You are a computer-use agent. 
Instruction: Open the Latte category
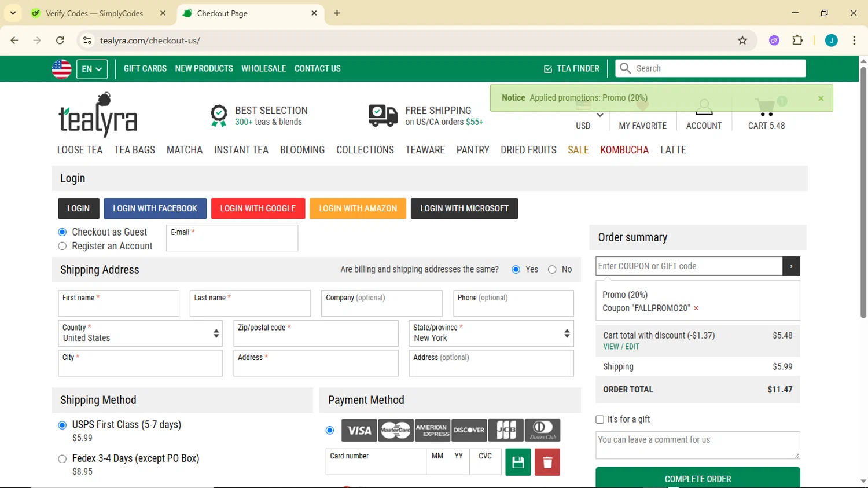pyautogui.click(x=673, y=150)
